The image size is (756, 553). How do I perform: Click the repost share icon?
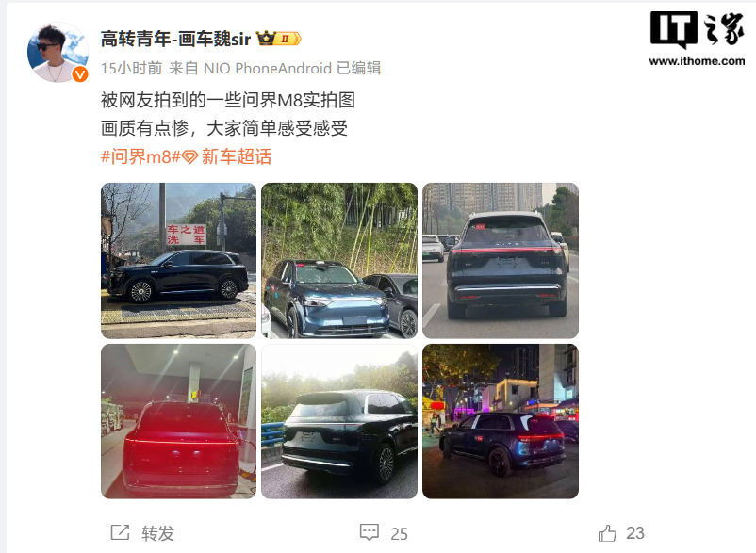(x=120, y=532)
